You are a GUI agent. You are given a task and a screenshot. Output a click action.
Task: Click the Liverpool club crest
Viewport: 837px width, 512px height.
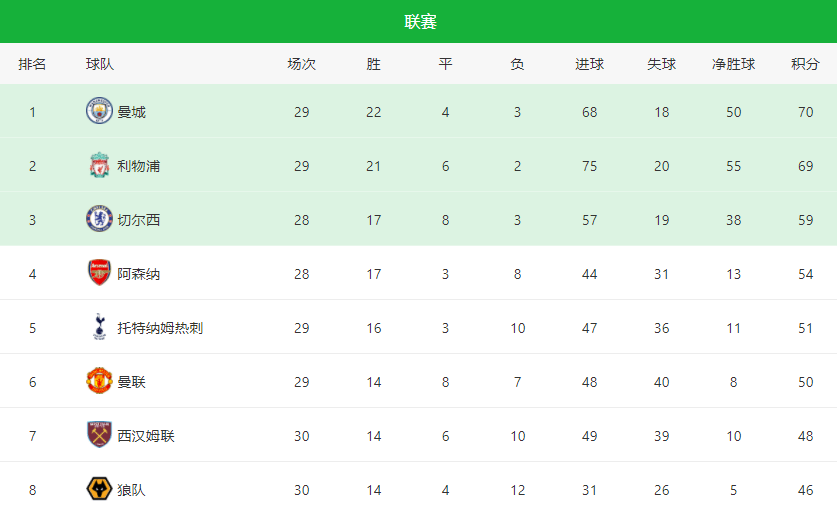(99, 165)
